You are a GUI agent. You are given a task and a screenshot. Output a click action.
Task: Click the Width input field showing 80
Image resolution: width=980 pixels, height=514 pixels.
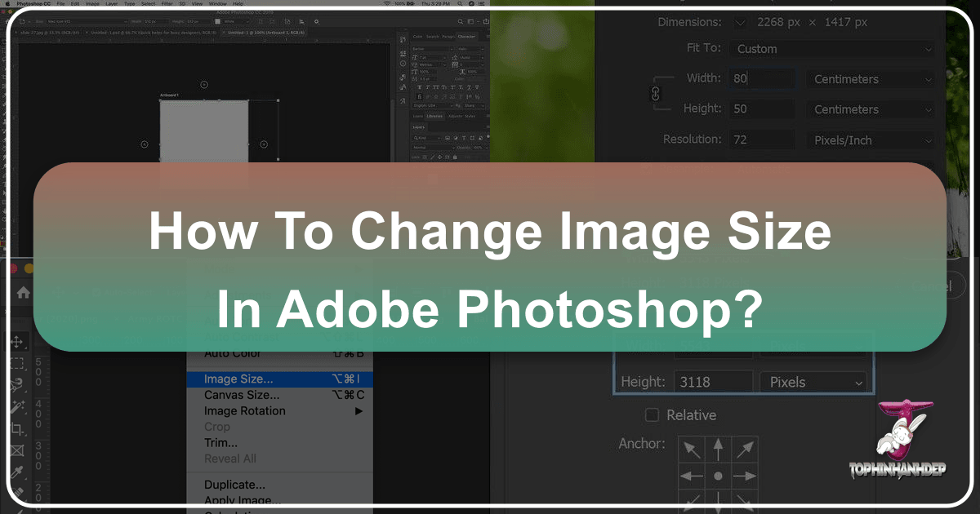tap(761, 79)
